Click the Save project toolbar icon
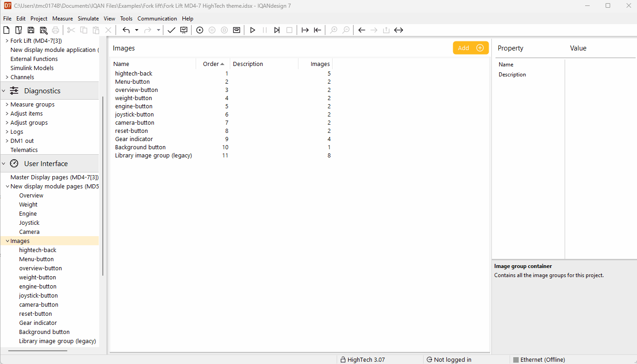The image size is (637, 364). click(31, 30)
